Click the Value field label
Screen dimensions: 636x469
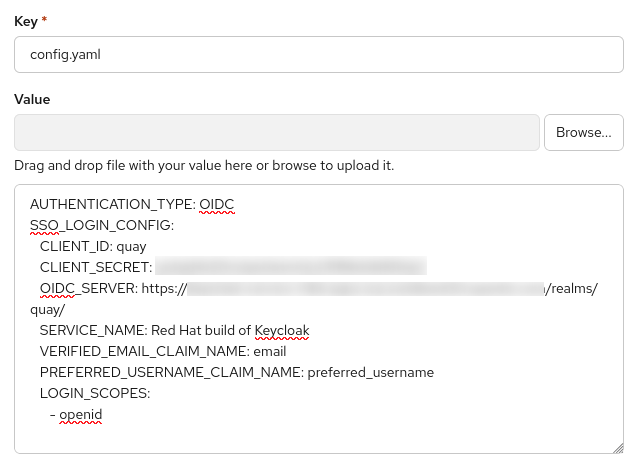pyautogui.click(x=32, y=100)
